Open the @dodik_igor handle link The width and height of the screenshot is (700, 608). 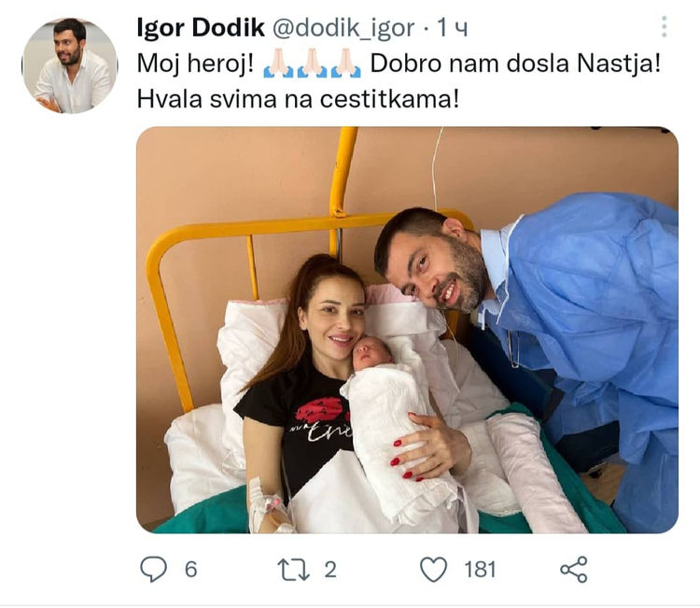point(343,28)
